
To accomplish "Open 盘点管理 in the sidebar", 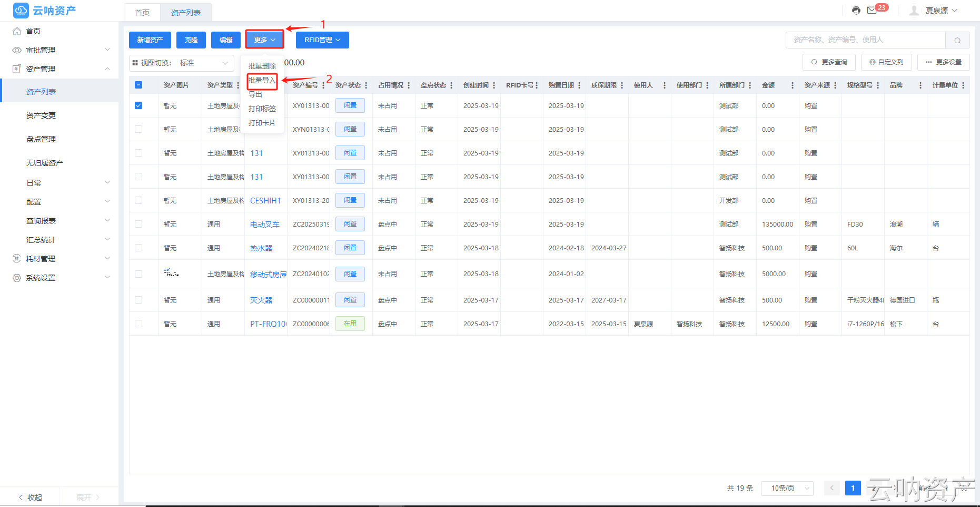I will point(41,139).
